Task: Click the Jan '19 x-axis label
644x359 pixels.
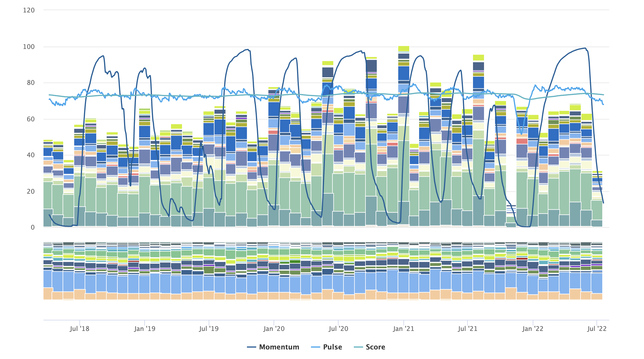Action: point(145,329)
